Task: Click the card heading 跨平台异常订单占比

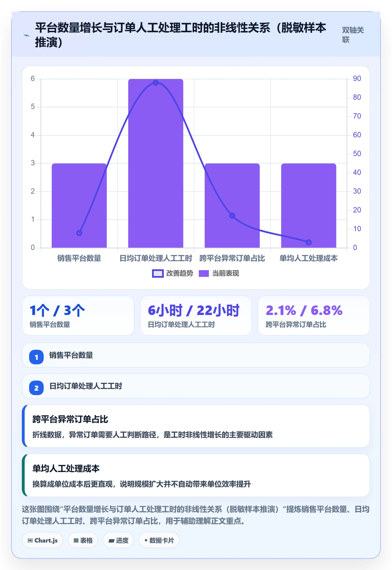Action: coord(70,419)
